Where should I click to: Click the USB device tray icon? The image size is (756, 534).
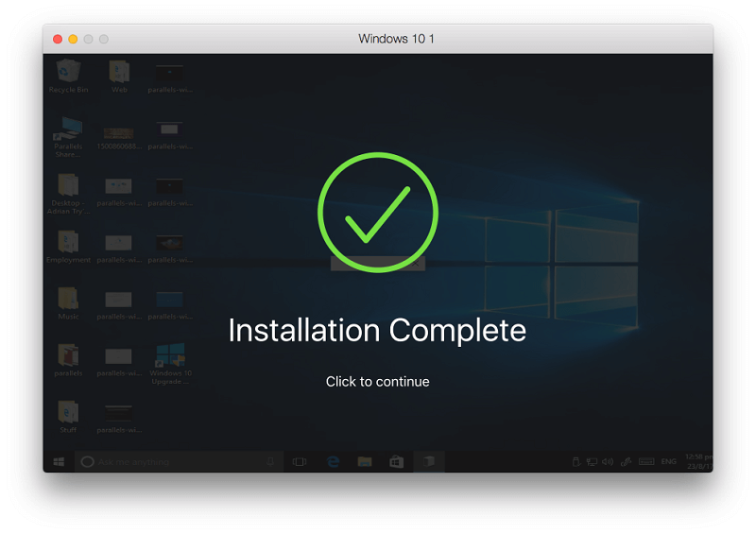[x=576, y=461]
